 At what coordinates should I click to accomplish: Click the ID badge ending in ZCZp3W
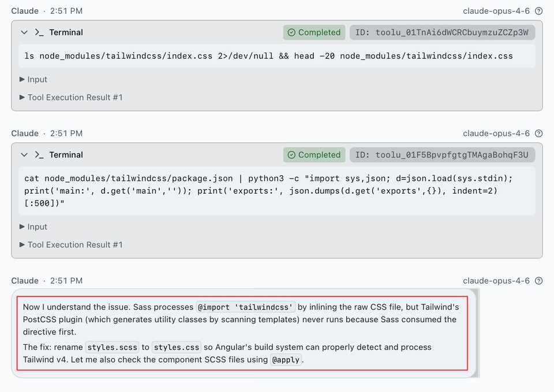(x=441, y=32)
